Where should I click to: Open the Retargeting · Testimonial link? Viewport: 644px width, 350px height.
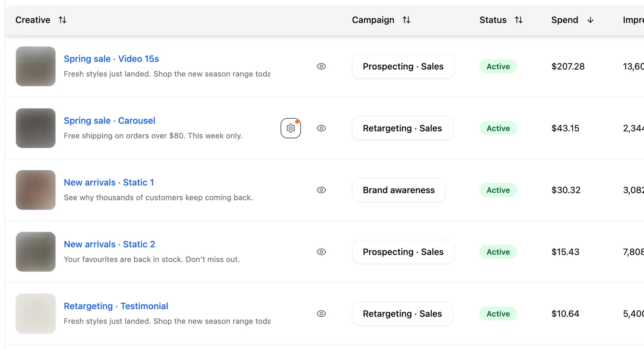[116, 306]
